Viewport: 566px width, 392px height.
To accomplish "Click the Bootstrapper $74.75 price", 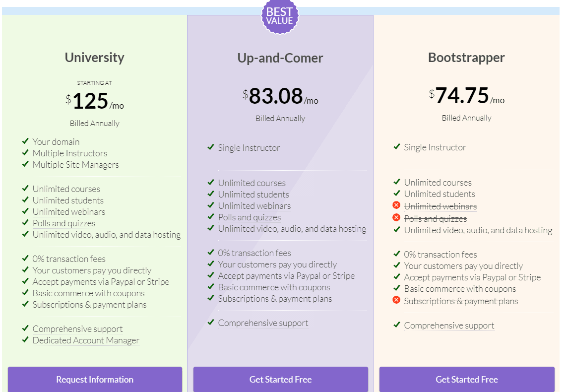I will pos(462,96).
